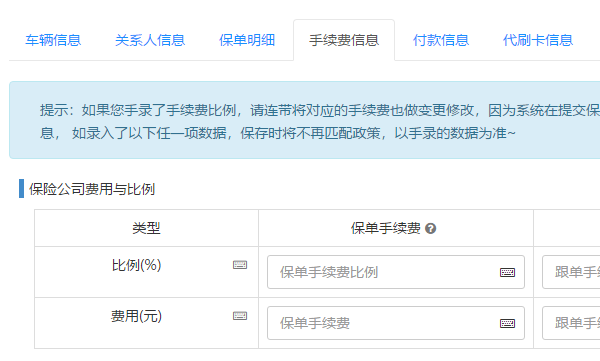Click keyboard icon in 比例(%) row label
600x361 pixels.
point(240,265)
